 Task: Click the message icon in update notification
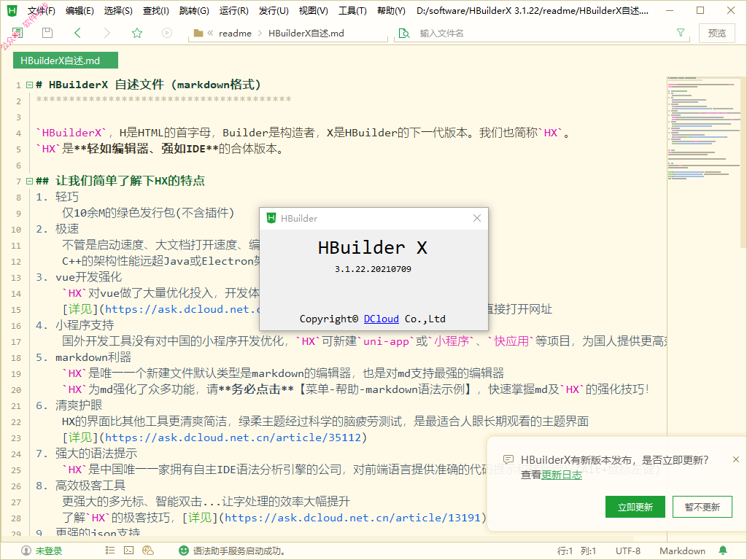508,459
